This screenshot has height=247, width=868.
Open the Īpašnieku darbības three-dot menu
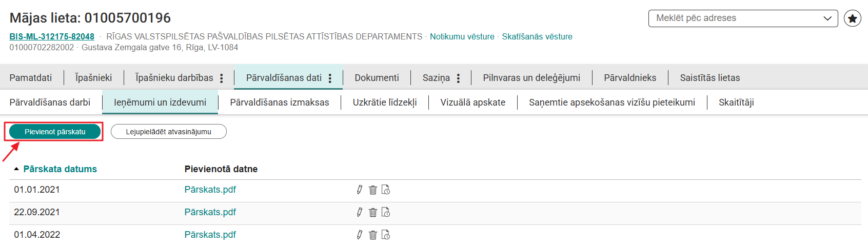(222, 78)
